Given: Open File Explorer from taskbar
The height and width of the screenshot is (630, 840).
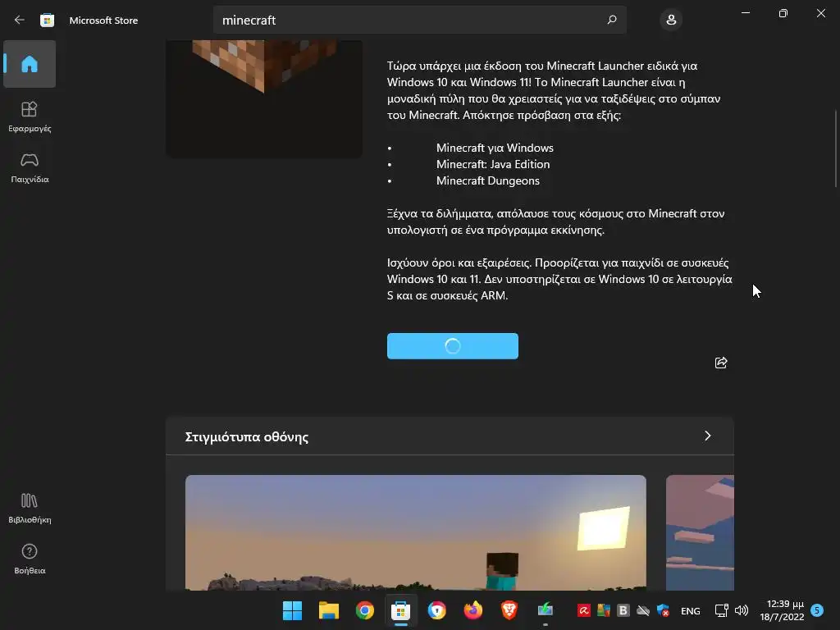Looking at the screenshot, I should (x=328, y=610).
